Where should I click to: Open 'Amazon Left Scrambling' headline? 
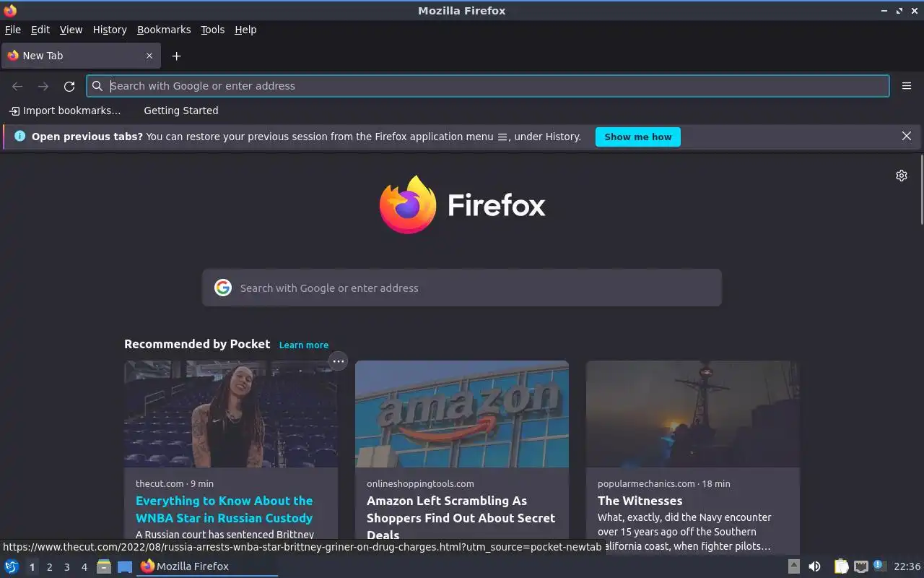[x=461, y=518]
